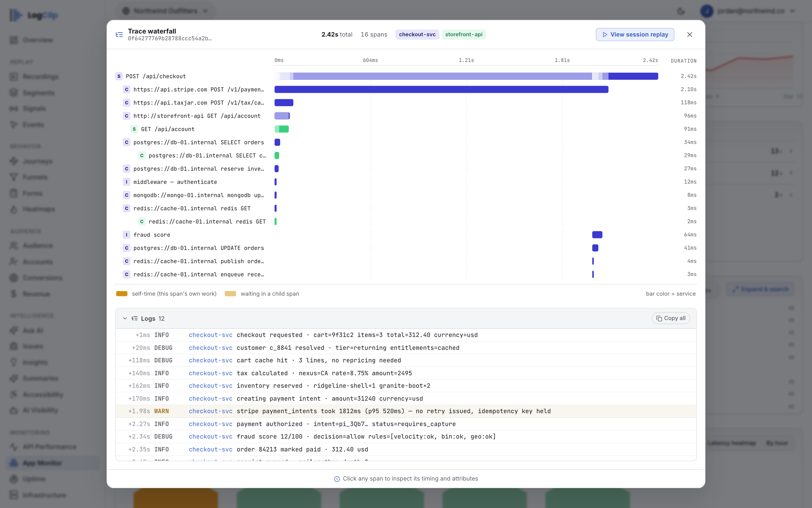Click client icon of storefront-api GET /api/account
The height and width of the screenshot is (508, 812).
[x=127, y=116]
